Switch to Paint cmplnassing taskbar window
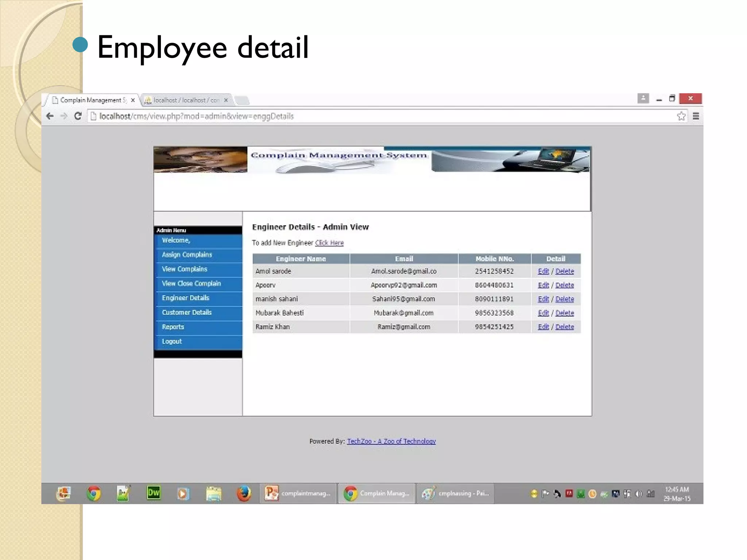This screenshot has height=560, width=747. pyautogui.click(x=456, y=494)
